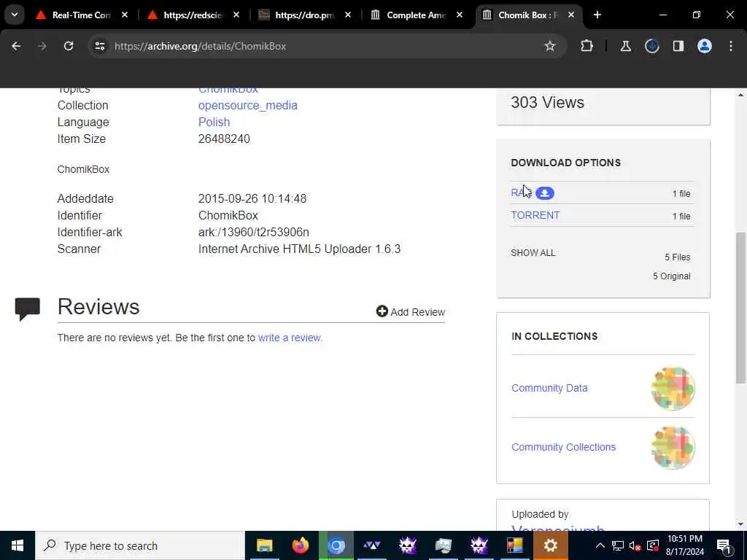
Task: Click the Internet Archive HTML5 Uploader 1.6.3 text
Action: tap(299, 249)
